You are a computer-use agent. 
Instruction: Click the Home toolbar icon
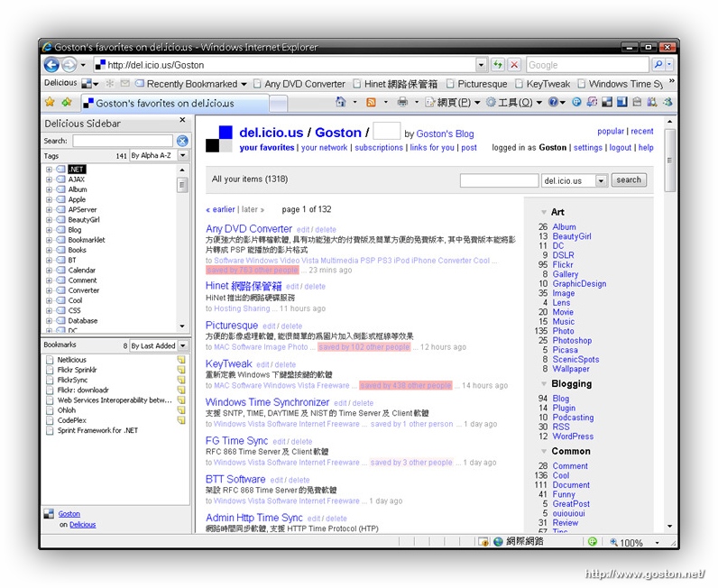click(341, 102)
